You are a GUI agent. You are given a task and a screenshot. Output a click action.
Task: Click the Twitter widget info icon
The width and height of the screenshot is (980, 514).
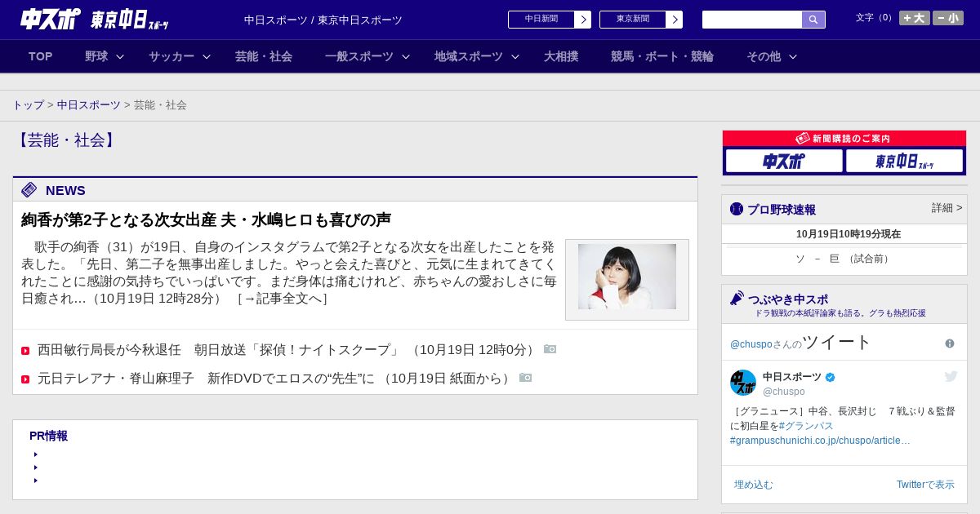(x=950, y=343)
